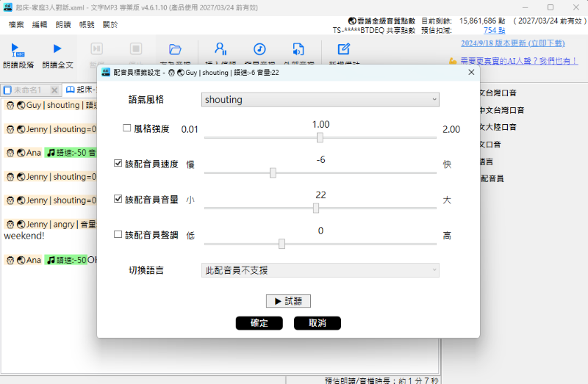Uncheck the 該配音員音量 checkbox
Screen dimensions: 588x384
coord(118,199)
